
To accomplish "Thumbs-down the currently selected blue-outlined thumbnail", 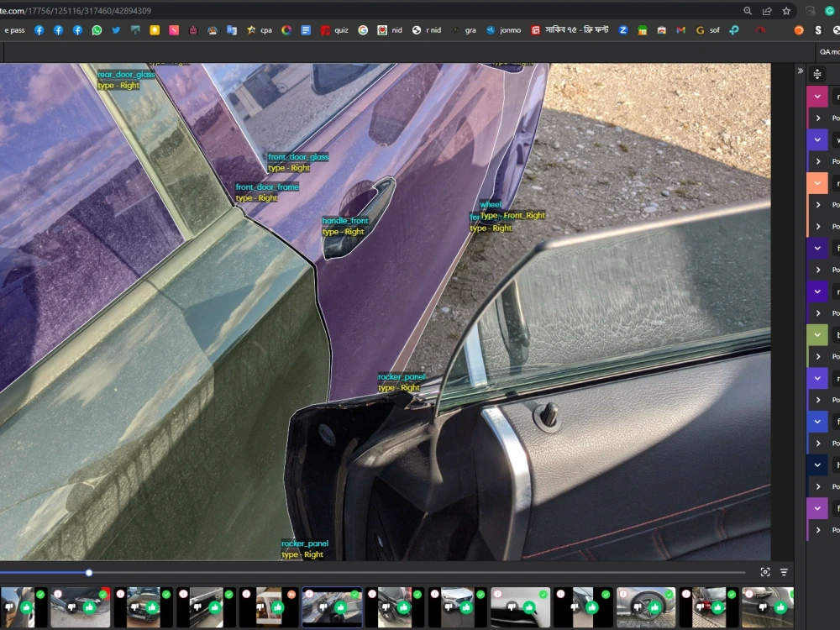I will tap(323, 607).
